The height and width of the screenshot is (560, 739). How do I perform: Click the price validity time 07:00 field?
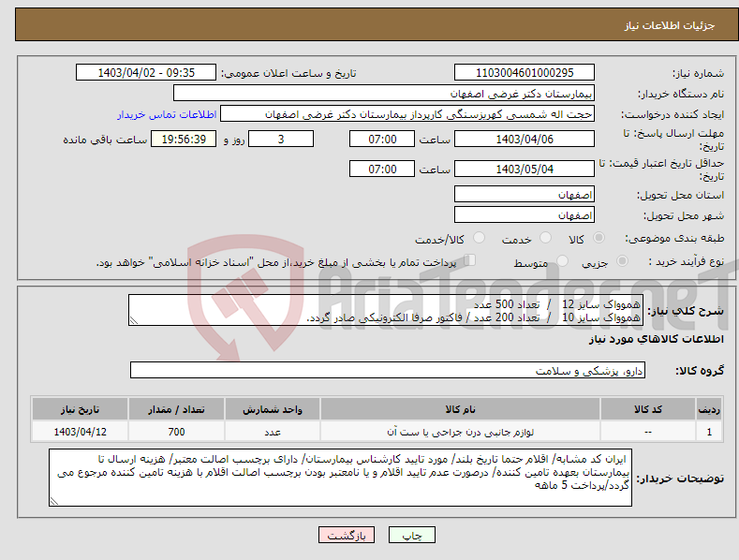[382, 169]
